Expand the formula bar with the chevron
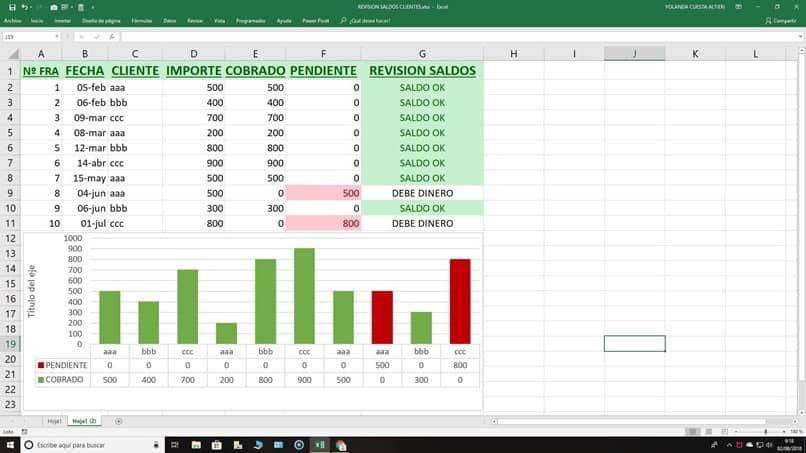 800,37
